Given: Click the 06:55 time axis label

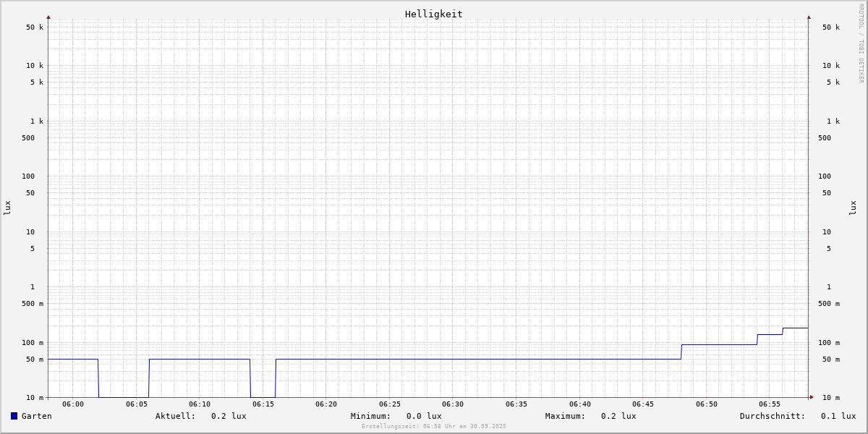Looking at the screenshot, I should point(770,404).
